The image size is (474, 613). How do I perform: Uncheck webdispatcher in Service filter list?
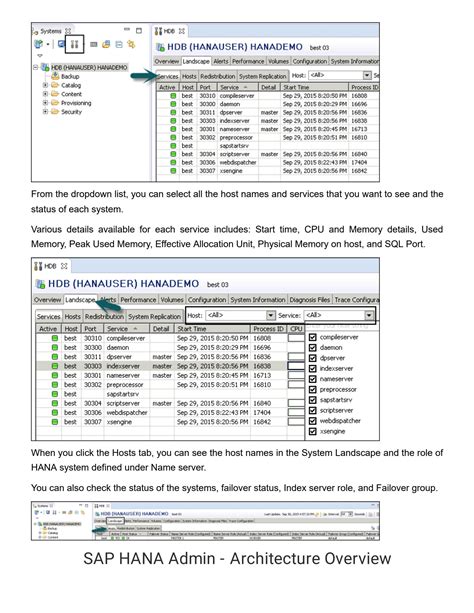[x=312, y=421]
